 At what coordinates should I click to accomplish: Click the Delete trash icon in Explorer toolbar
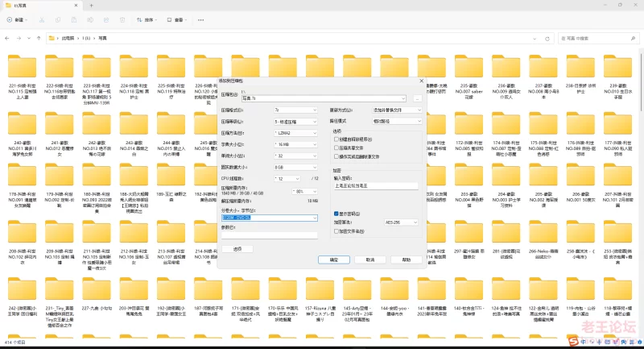coord(122,19)
